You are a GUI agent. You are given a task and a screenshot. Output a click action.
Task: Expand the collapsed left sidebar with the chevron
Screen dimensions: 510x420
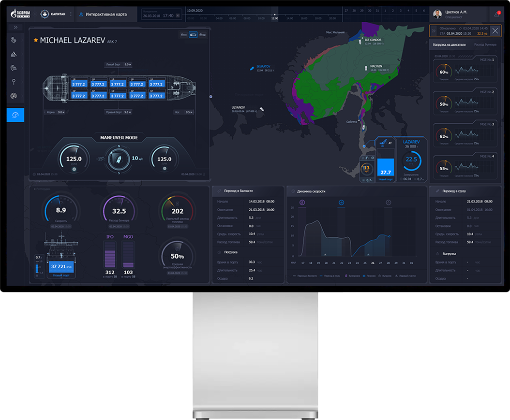pyautogui.click(x=15, y=28)
